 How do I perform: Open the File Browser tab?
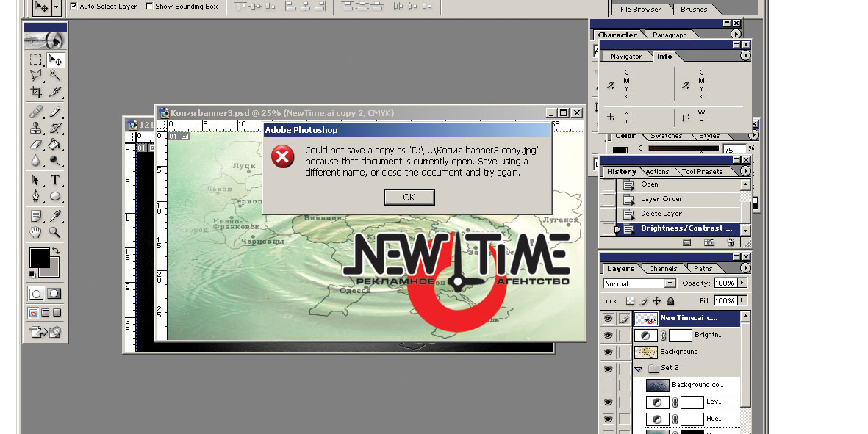point(640,10)
